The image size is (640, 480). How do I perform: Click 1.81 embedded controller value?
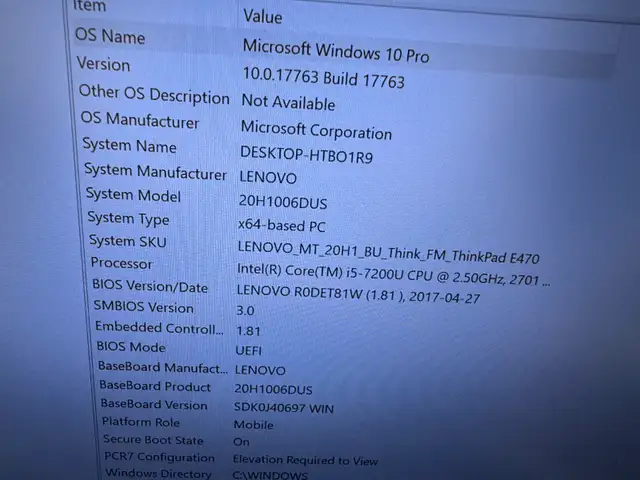click(x=248, y=331)
